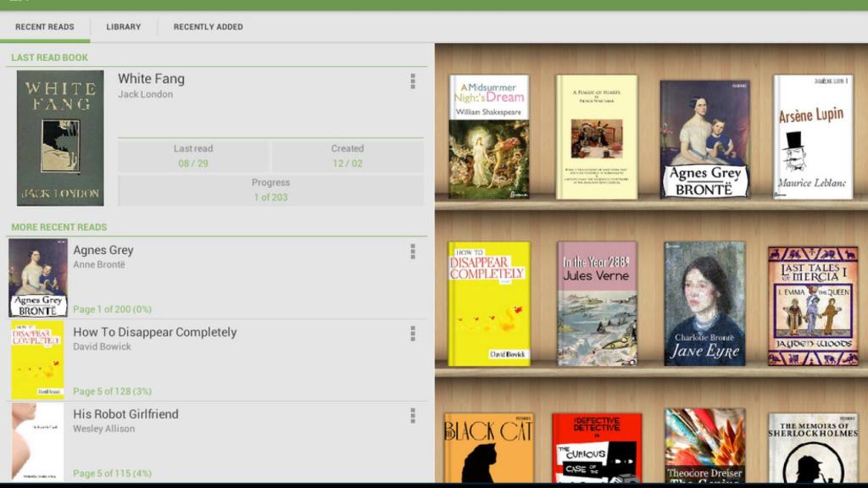Open The Memoirs of Sherlock Holmes
The height and width of the screenshot is (488, 868).
(812, 447)
